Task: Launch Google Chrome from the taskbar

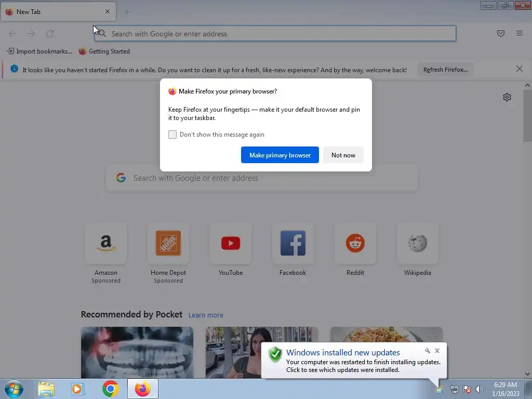Action: pos(110,389)
